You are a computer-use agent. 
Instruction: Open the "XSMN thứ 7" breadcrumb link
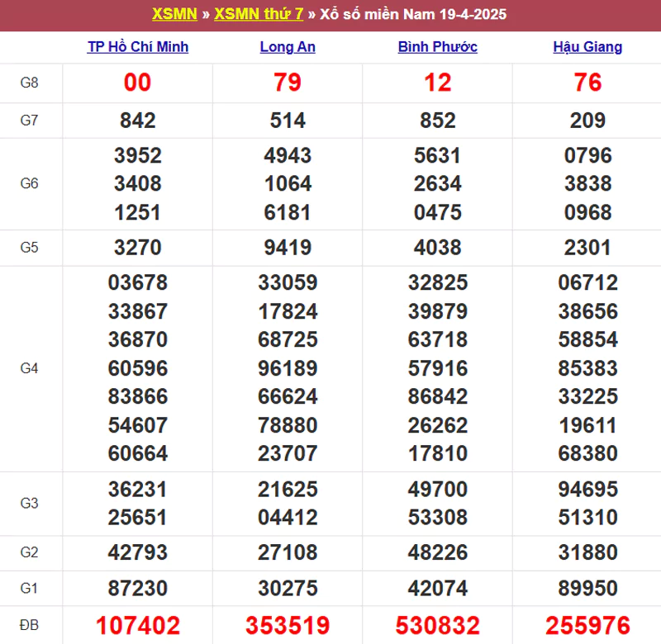tap(257, 15)
